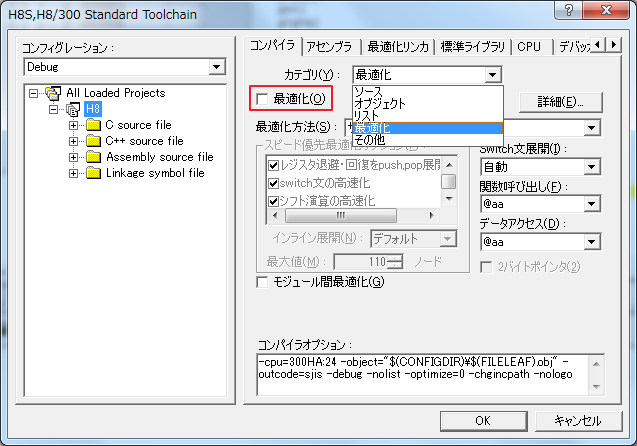Select the Assembly source file folder icon
The height and width of the screenshot is (446, 637).
pyautogui.click(x=93, y=157)
